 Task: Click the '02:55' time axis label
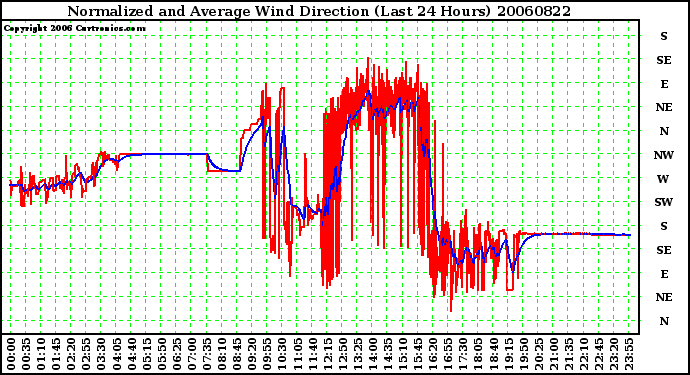tap(86, 354)
